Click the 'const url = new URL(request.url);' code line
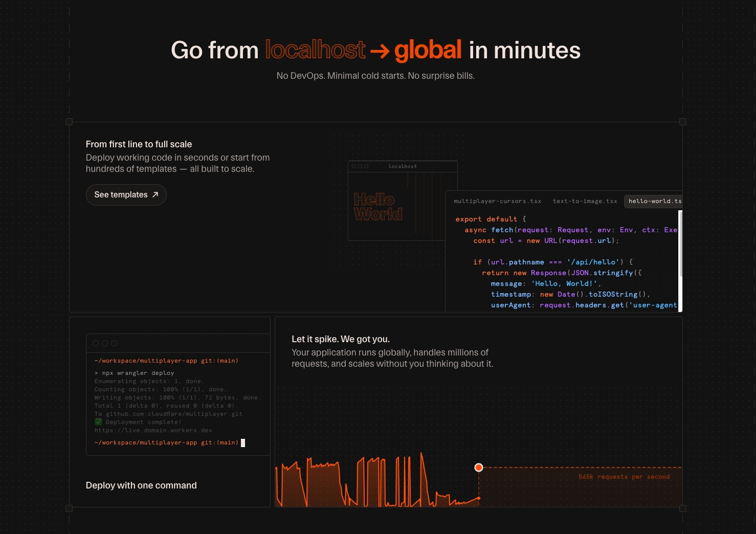The width and height of the screenshot is (756, 534). click(x=546, y=240)
